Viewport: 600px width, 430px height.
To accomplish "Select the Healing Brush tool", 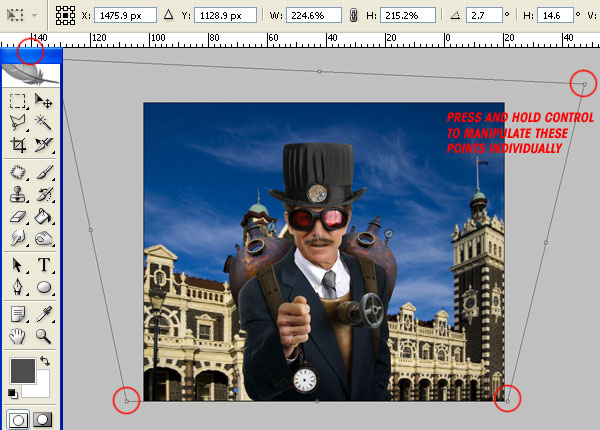I will pyautogui.click(x=18, y=172).
